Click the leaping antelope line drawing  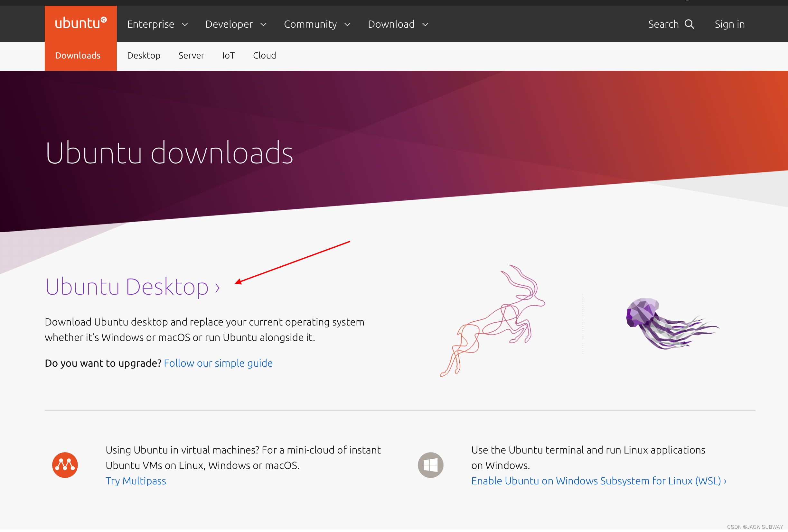492,321
